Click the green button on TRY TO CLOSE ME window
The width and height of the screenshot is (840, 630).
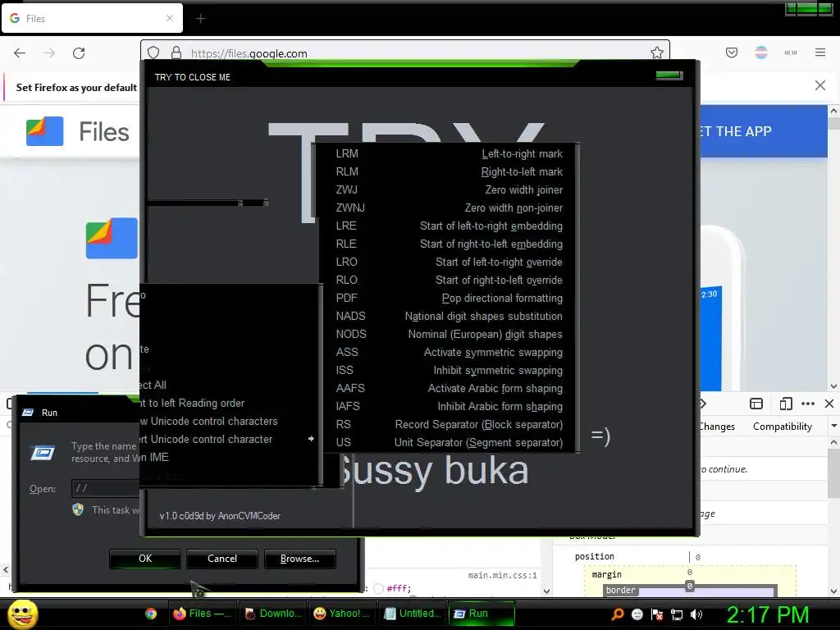click(x=669, y=75)
